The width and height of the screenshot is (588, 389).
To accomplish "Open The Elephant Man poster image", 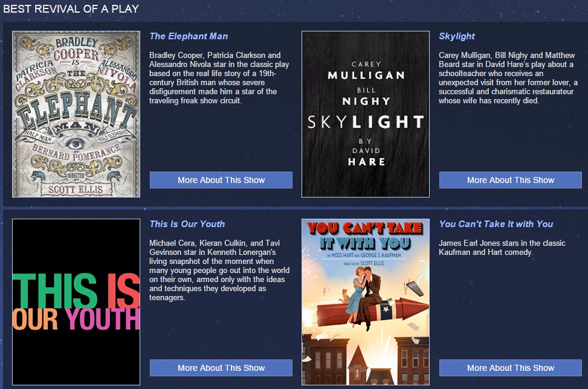I will (x=76, y=114).
